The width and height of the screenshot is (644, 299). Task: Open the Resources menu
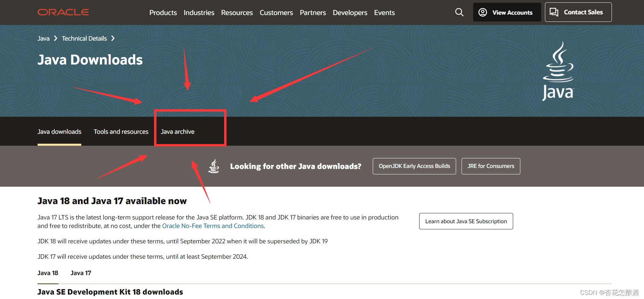click(237, 13)
